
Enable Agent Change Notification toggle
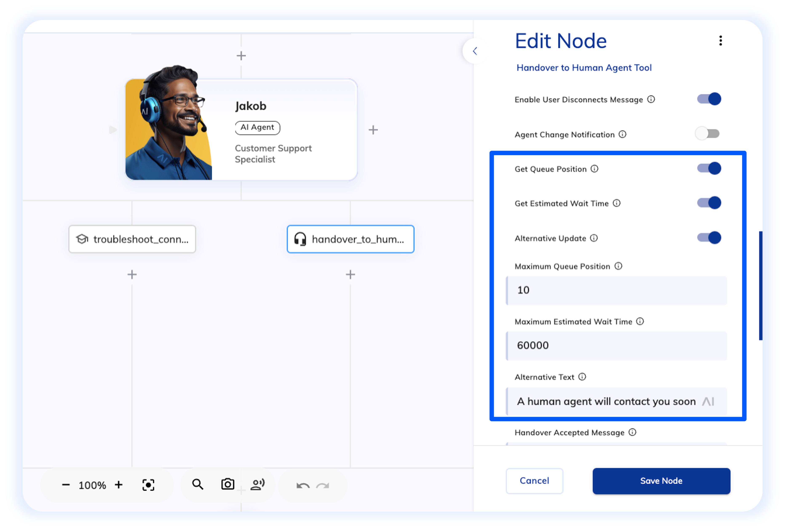click(707, 134)
